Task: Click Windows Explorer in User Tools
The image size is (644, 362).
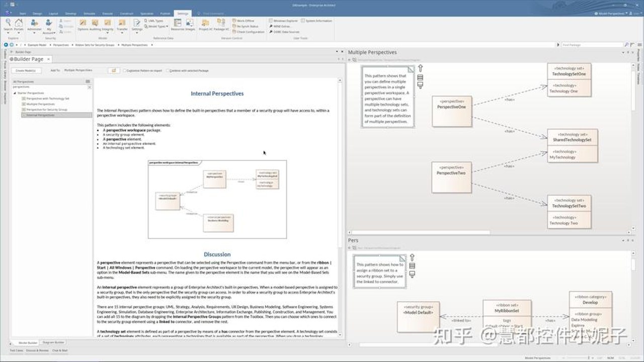Action: [284, 21]
